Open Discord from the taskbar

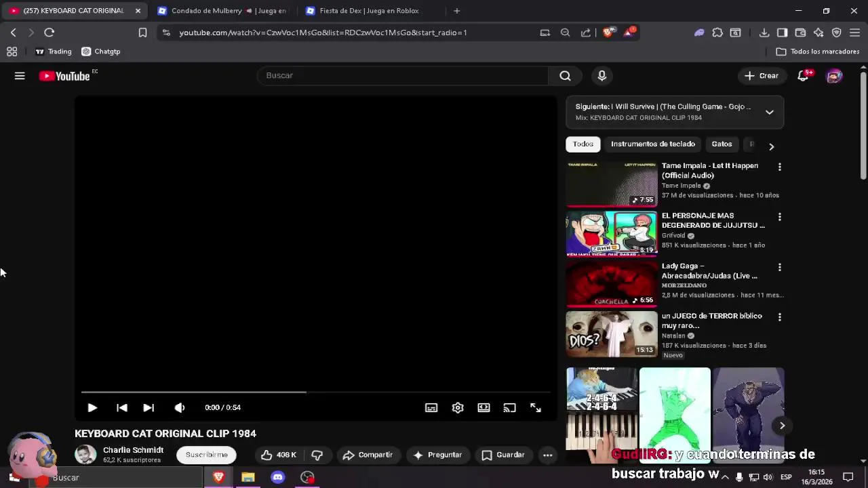(x=277, y=477)
